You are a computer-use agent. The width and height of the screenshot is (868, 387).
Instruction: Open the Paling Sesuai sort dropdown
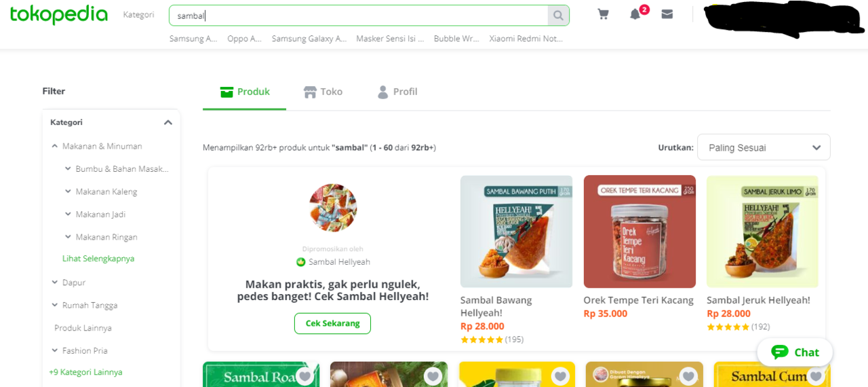764,147
